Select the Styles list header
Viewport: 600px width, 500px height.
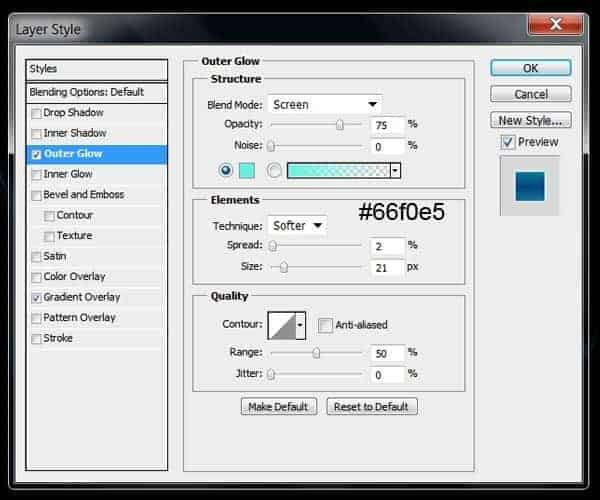click(96, 69)
